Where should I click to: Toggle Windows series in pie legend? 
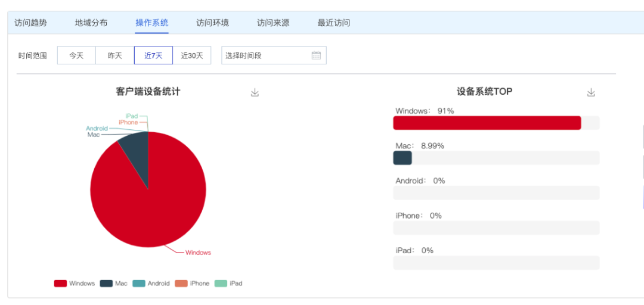(x=75, y=283)
